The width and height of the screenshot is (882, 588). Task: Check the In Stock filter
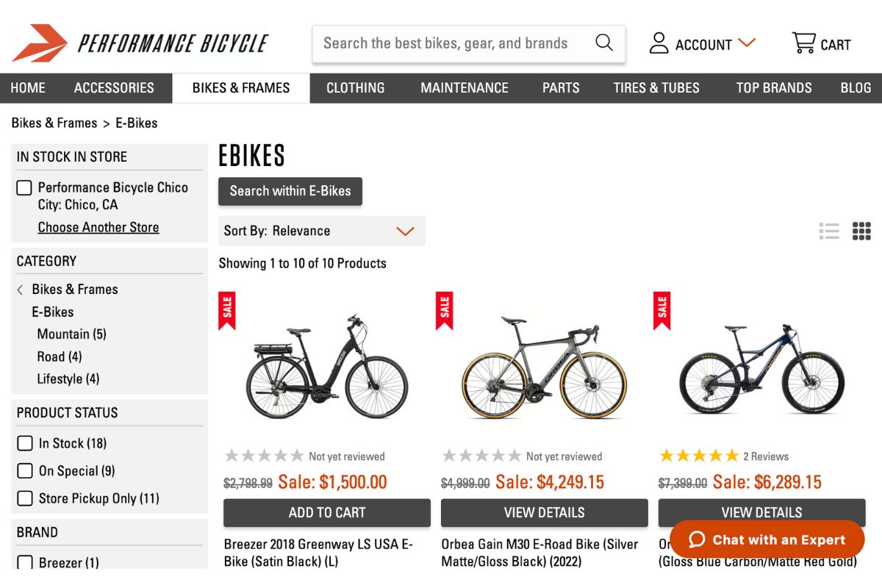24,443
